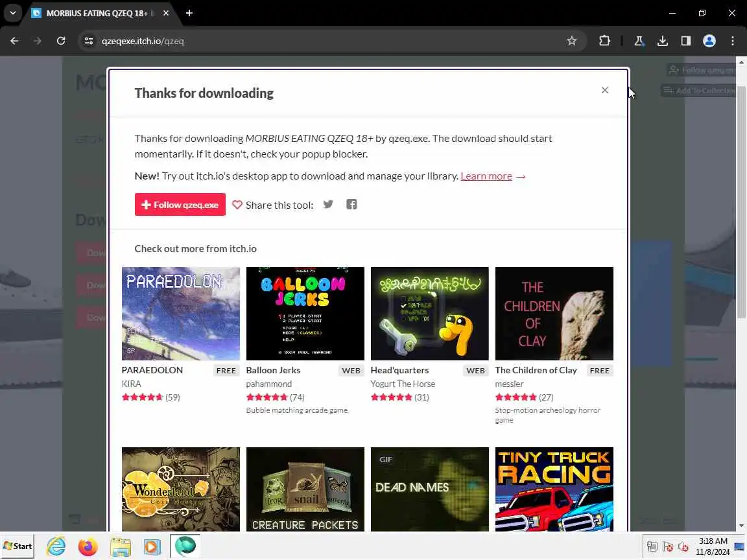Open the PARAEDOLON game thumbnail
Screen dimensions: 747x560
coord(180,313)
